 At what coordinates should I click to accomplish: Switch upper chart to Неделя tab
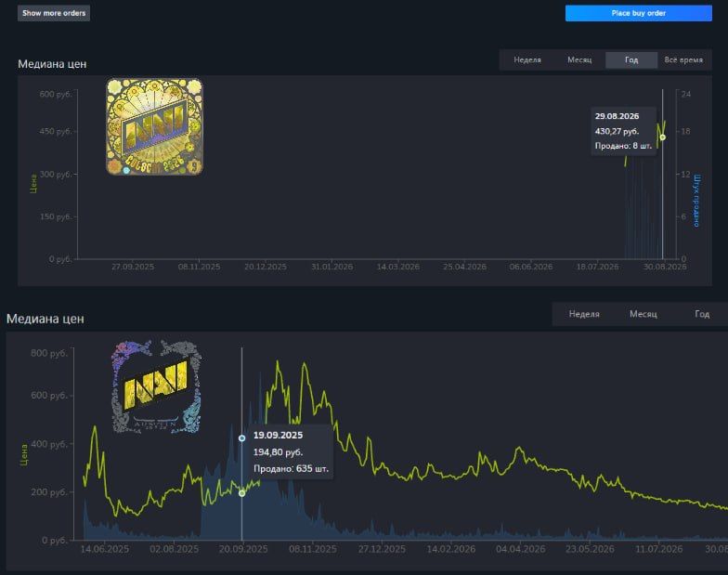tap(527, 59)
